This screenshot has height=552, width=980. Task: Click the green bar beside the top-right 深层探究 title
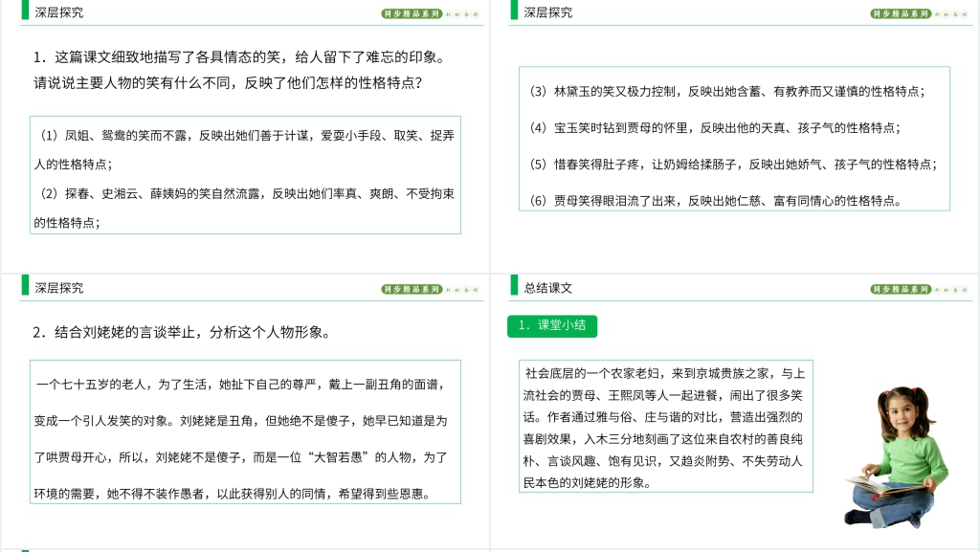click(x=514, y=11)
